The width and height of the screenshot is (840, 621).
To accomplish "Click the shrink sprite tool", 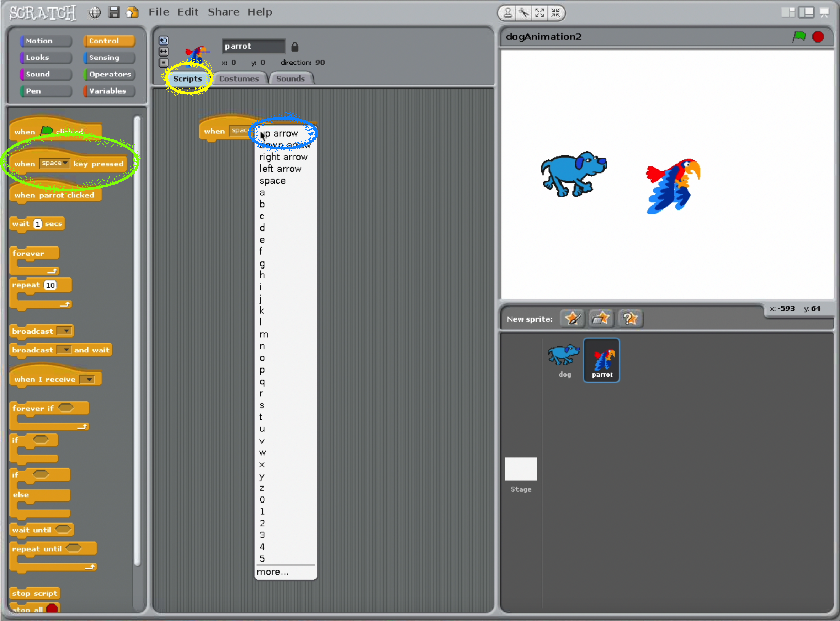I will [x=555, y=13].
